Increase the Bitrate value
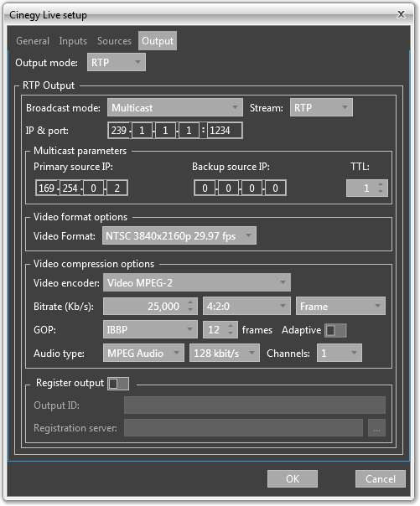 click(190, 302)
